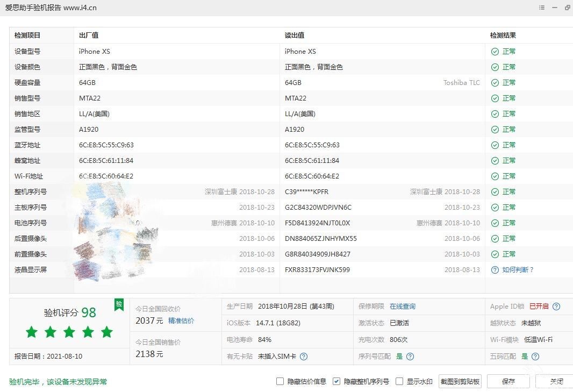Image resolution: width=573 pixels, height=392 pixels.
Task: Click the 2037元 recycle price
Action: (149, 320)
